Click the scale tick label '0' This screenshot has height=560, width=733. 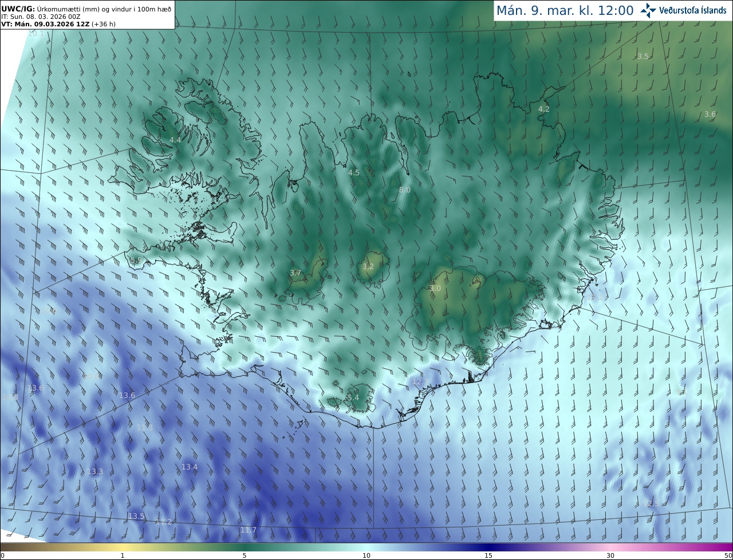2,555
